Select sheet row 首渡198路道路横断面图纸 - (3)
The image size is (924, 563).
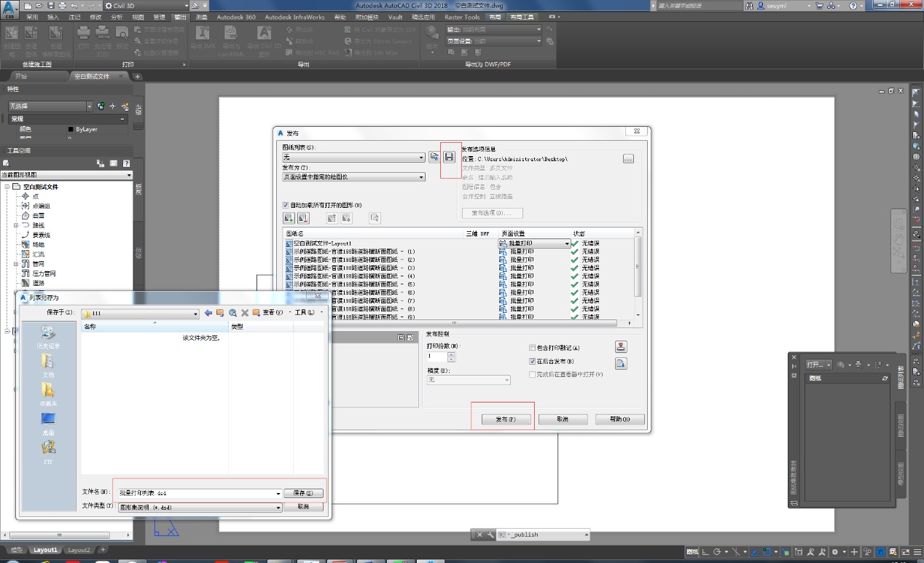pyautogui.click(x=355, y=268)
